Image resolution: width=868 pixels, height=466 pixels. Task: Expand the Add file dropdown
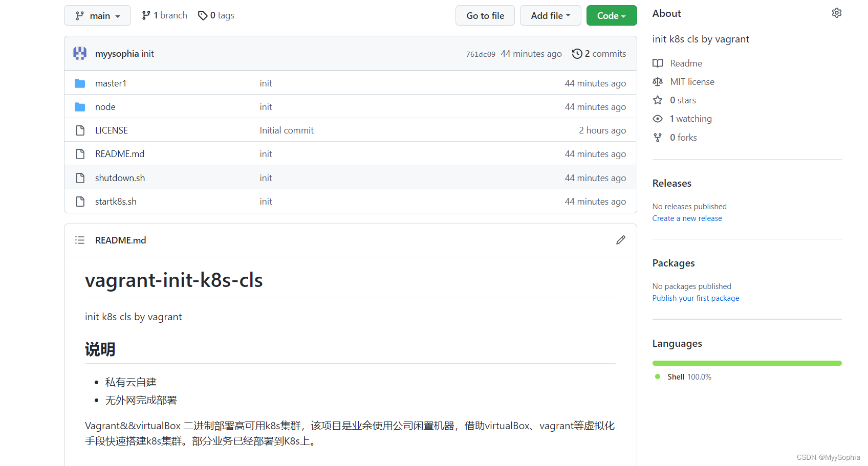550,15
